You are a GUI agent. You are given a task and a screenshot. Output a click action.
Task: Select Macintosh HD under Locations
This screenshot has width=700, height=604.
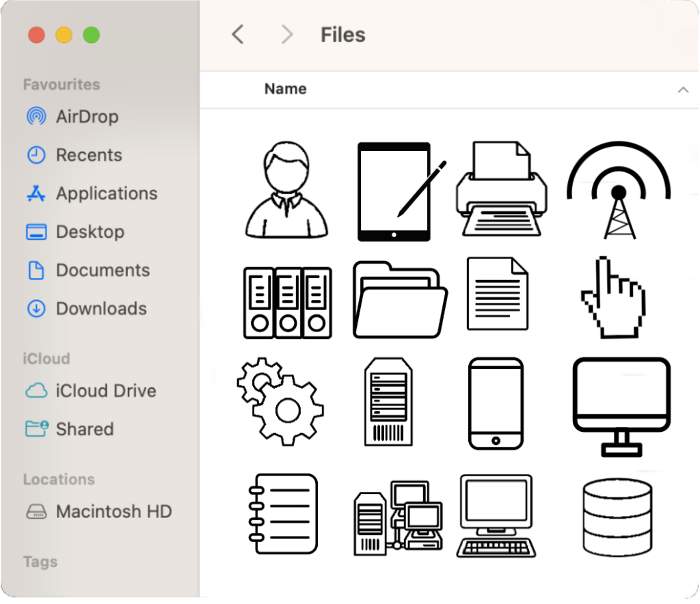[98, 512]
